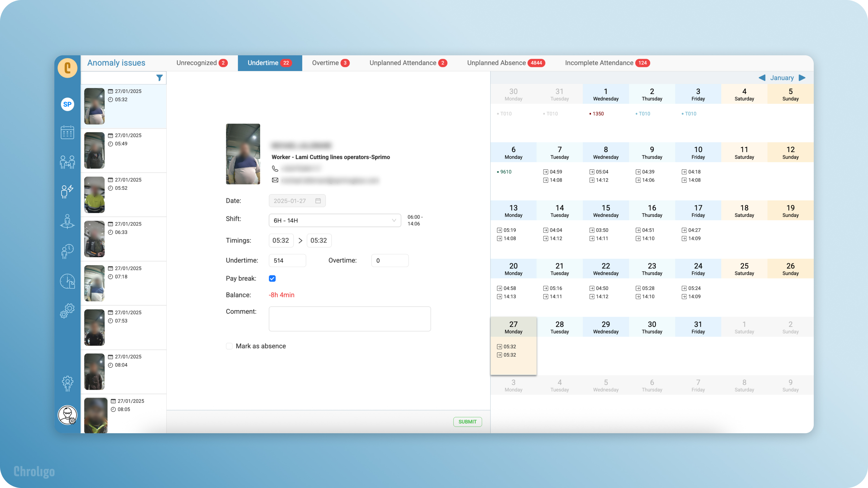Select anomaly entry at 05:32
This screenshot has width=868, height=488.
pyautogui.click(x=123, y=107)
